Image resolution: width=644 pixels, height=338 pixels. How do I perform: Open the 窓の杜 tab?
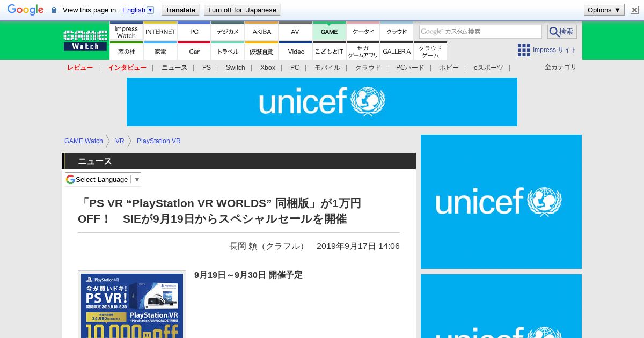click(x=126, y=51)
